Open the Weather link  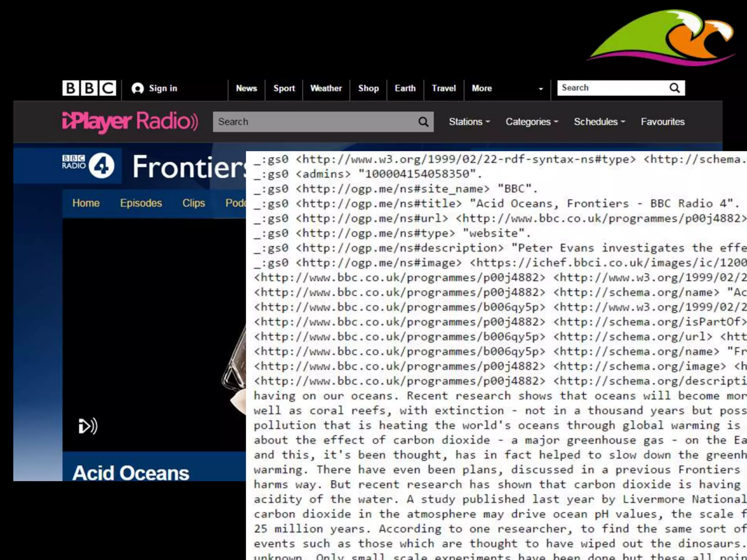[326, 88]
